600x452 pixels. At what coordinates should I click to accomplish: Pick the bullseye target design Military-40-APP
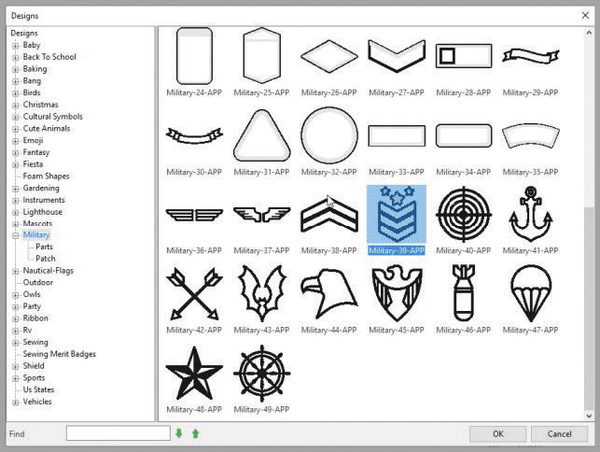click(x=464, y=212)
